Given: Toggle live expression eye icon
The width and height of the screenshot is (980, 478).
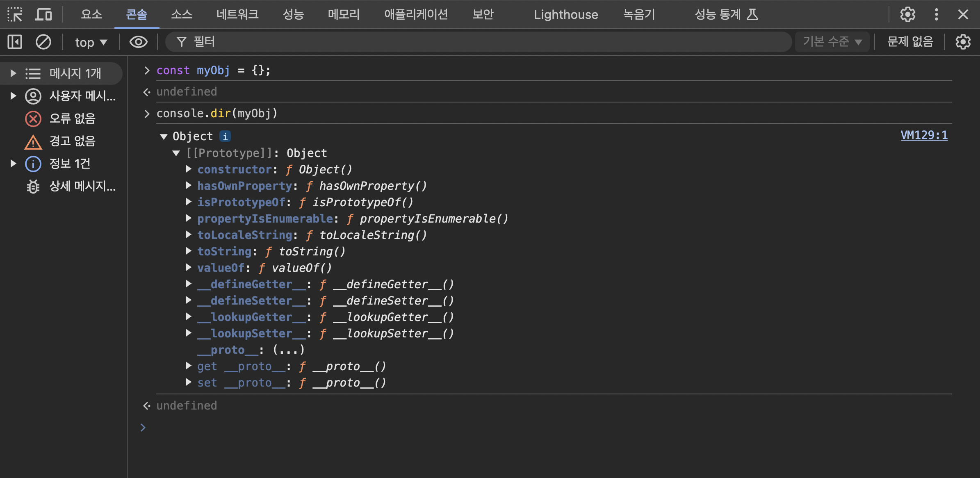Looking at the screenshot, I should 138,42.
